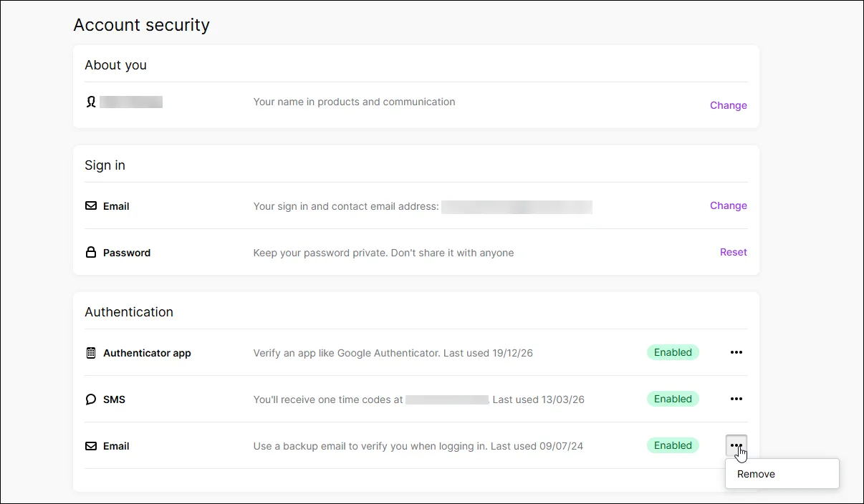The width and height of the screenshot is (864, 504).
Task: Select Remove from the open context menu
Action: tap(756, 473)
